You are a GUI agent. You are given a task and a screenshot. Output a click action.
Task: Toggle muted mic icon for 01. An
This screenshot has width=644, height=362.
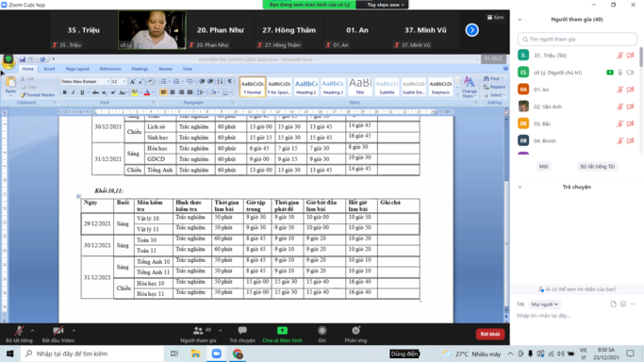(619, 90)
